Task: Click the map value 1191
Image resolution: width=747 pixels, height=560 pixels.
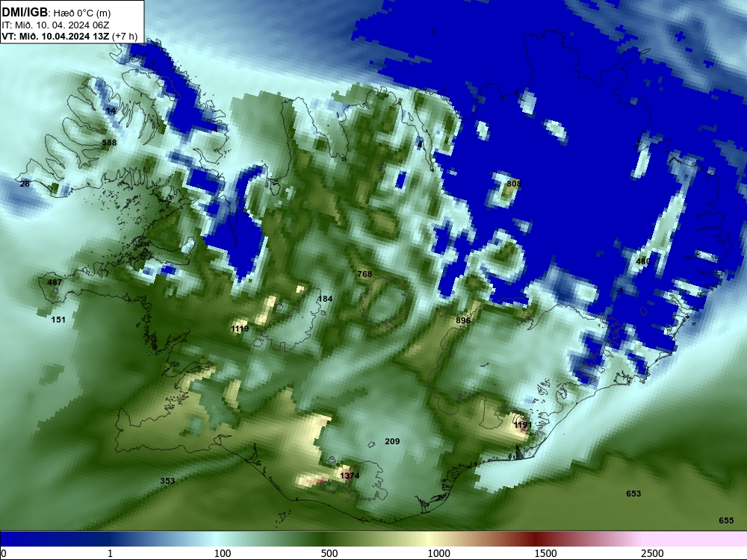Action: pos(523,425)
